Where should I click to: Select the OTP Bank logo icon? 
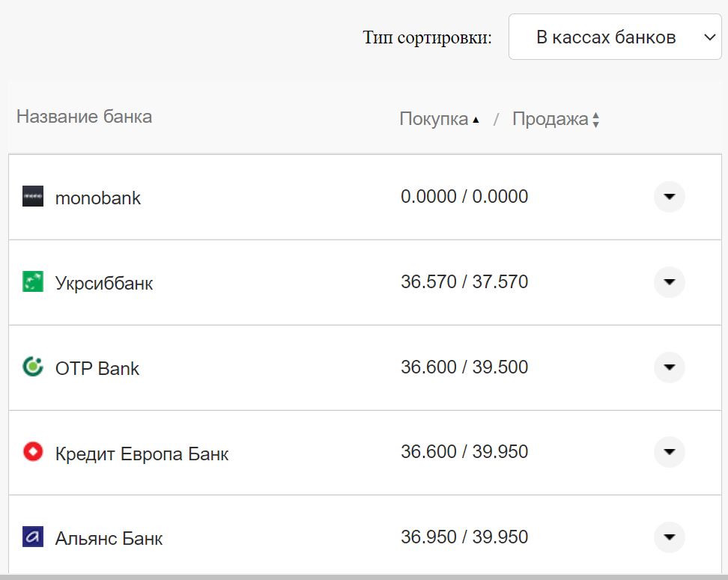33,367
